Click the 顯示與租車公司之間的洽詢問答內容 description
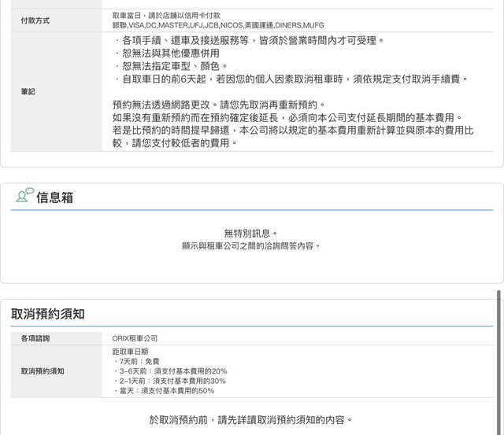Screen dimensions: 504x435 pos(251,245)
